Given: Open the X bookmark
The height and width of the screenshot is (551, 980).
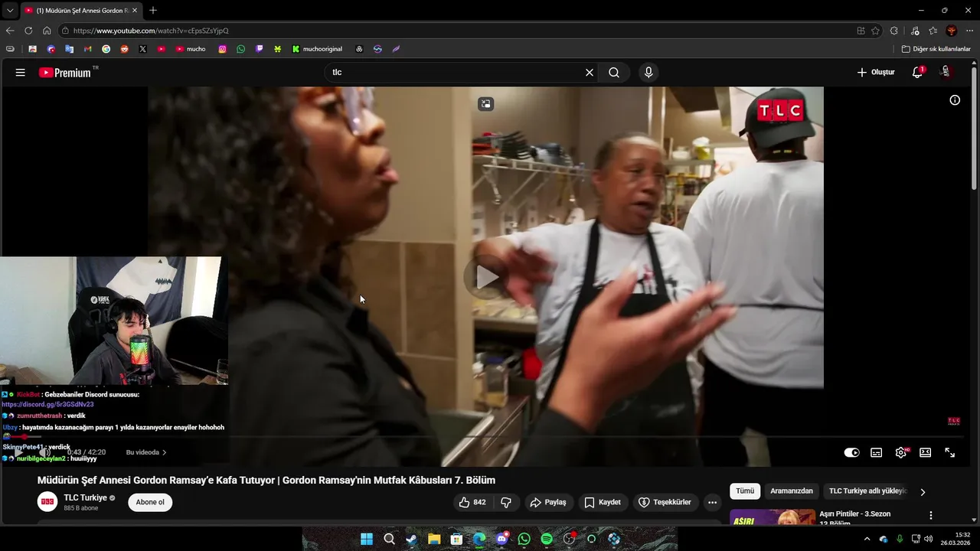Looking at the screenshot, I should coord(142,49).
